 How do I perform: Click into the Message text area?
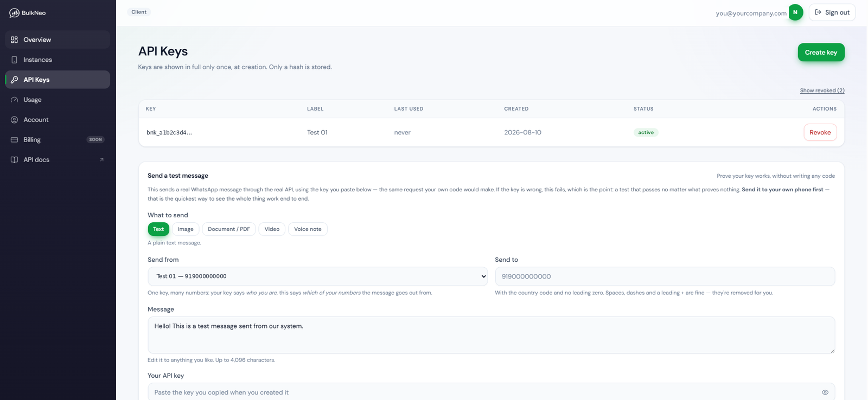(491, 335)
